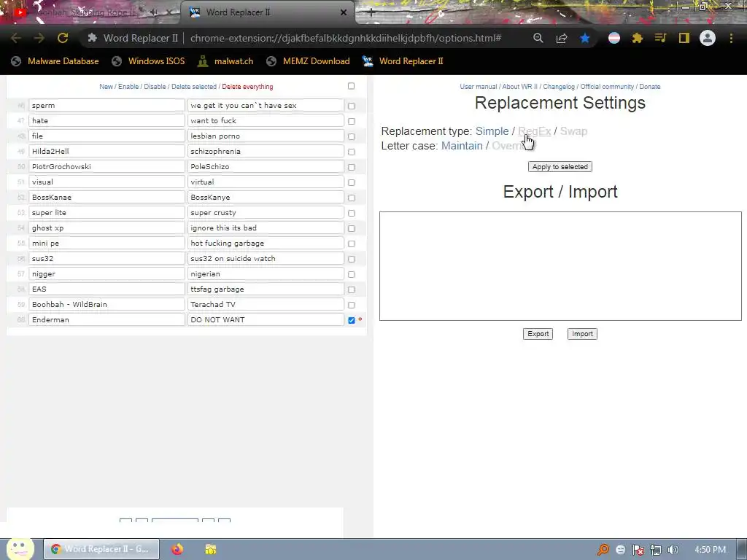Click the red flag action center tray icon
Image resolution: width=747 pixels, height=560 pixels.
click(638, 550)
